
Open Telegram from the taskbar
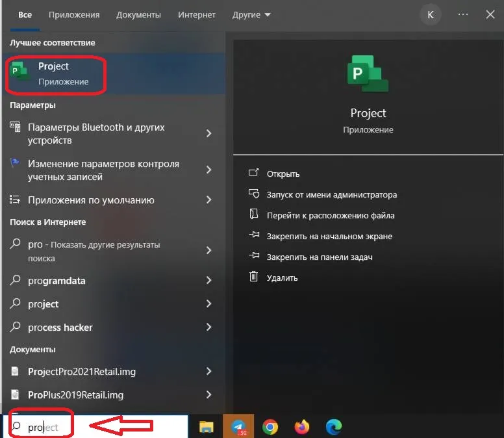(x=238, y=427)
